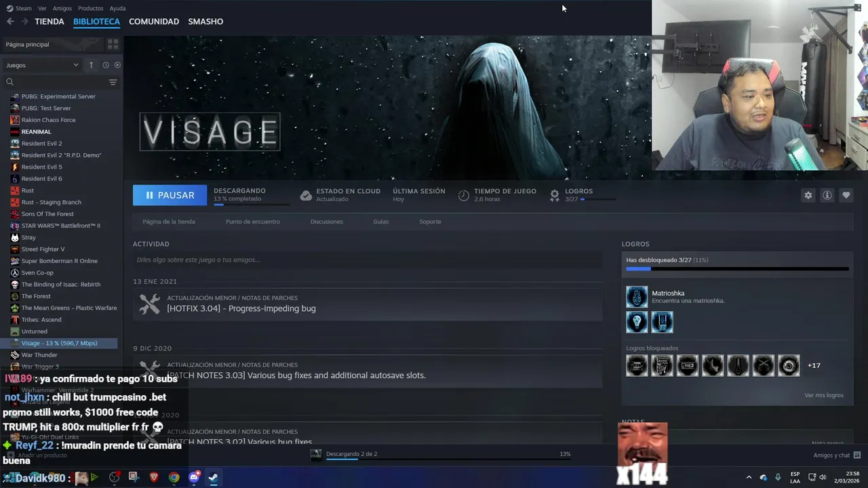Sort library ascending arrow icon

(x=91, y=65)
